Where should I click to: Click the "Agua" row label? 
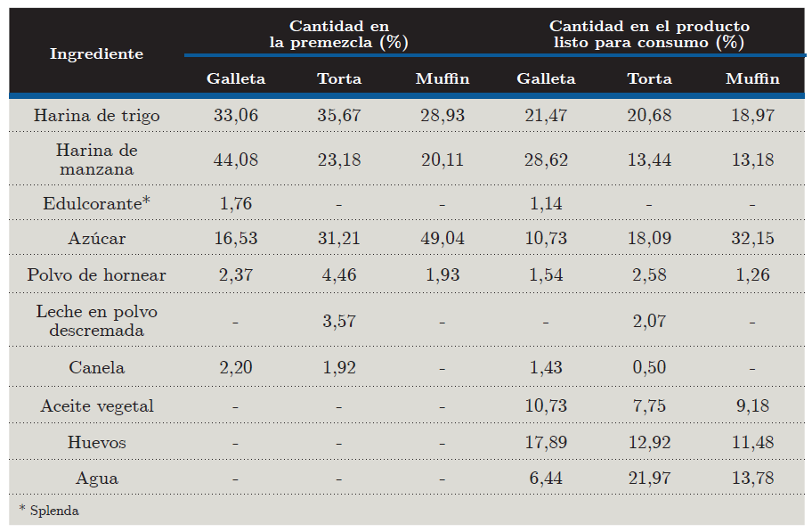pos(96,479)
